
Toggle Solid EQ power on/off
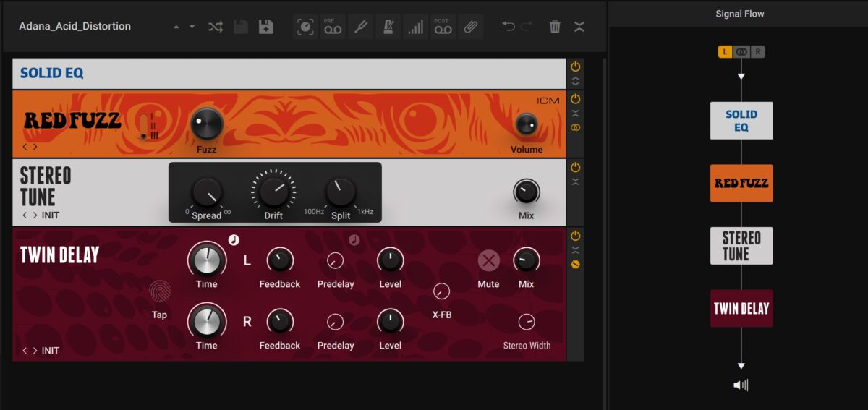click(576, 67)
